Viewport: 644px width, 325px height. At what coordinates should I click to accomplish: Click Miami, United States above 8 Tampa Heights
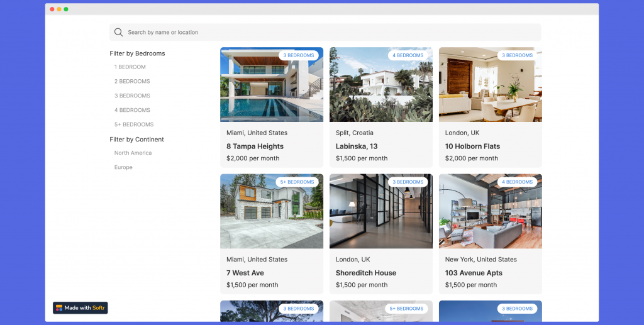pos(257,133)
